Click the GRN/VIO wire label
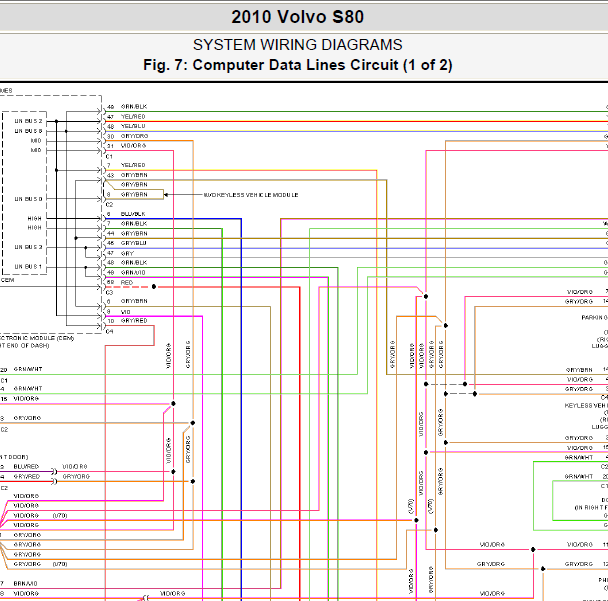 pos(133,273)
